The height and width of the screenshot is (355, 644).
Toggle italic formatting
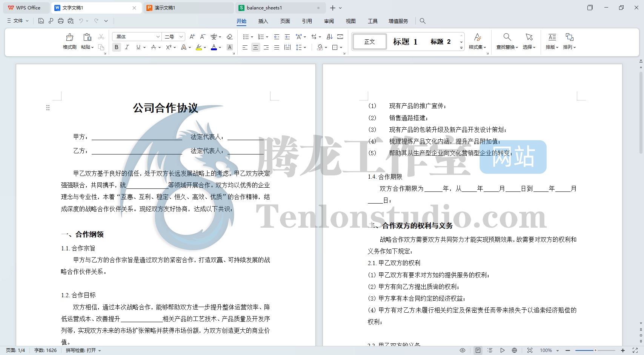tap(127, 47)
